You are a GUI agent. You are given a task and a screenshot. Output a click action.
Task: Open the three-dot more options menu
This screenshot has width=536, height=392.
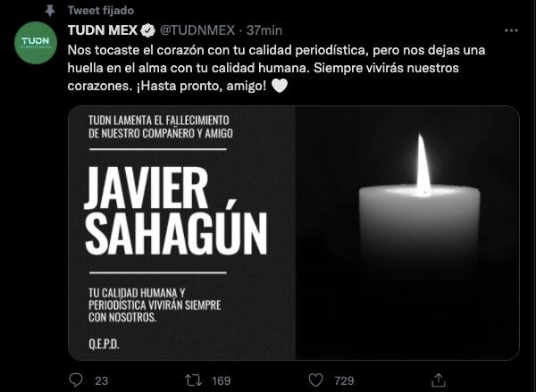pyautogui.click(x=511, y=30)
